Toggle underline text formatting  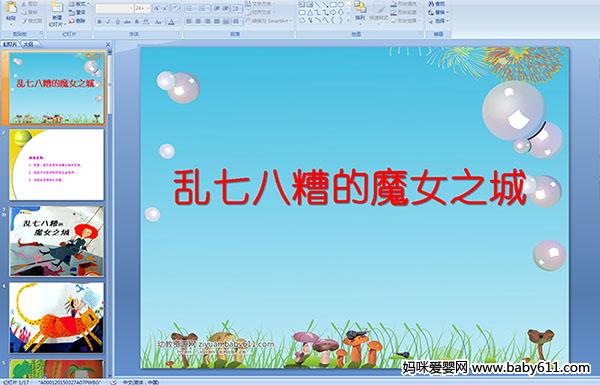click(118, 22)
